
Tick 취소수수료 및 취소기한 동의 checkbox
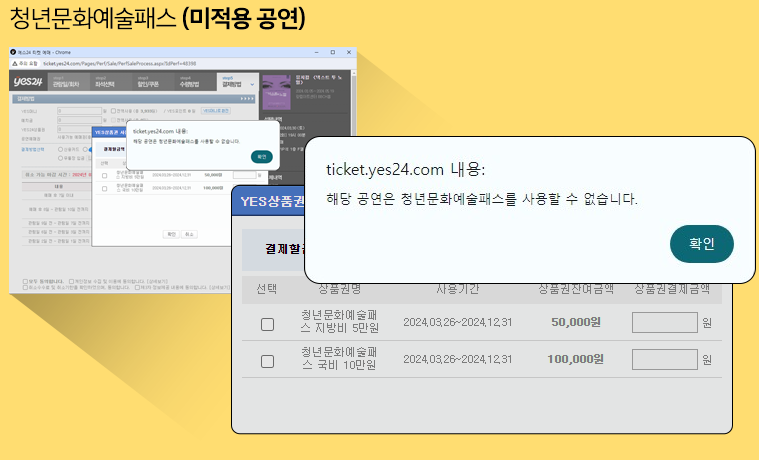pyautogui.click(x=25, y=288)
